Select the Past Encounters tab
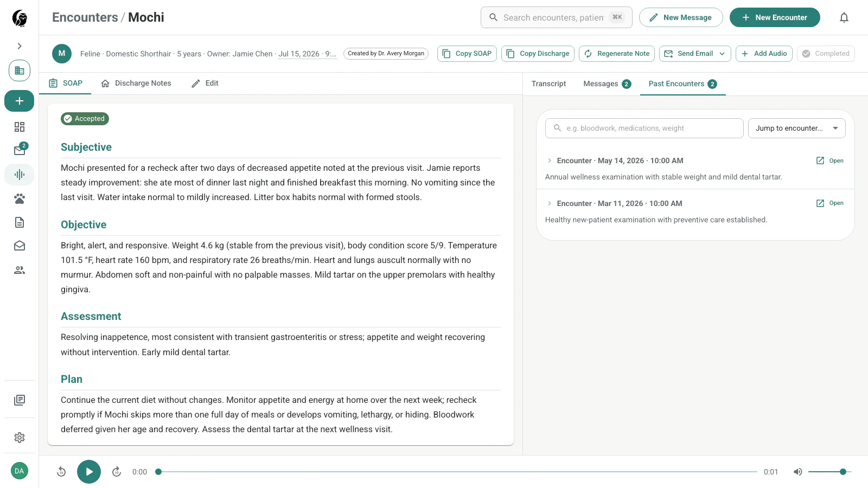 coord(683,84)
